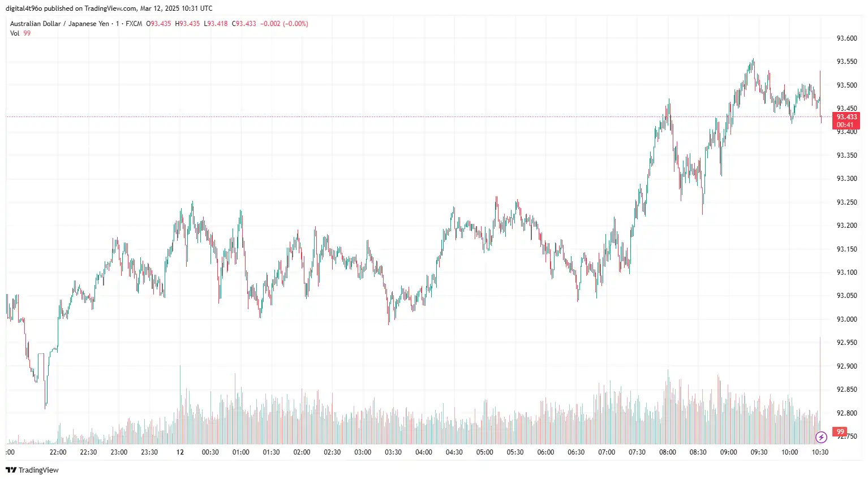Click the TradingView logo at bottom
This screenshot has height=480, width=868.
pos(32,470)
